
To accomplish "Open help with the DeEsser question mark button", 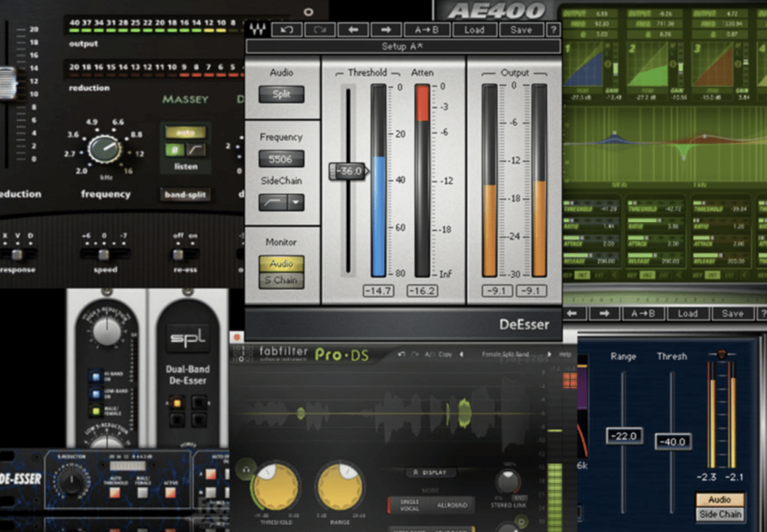I will 553,30.
